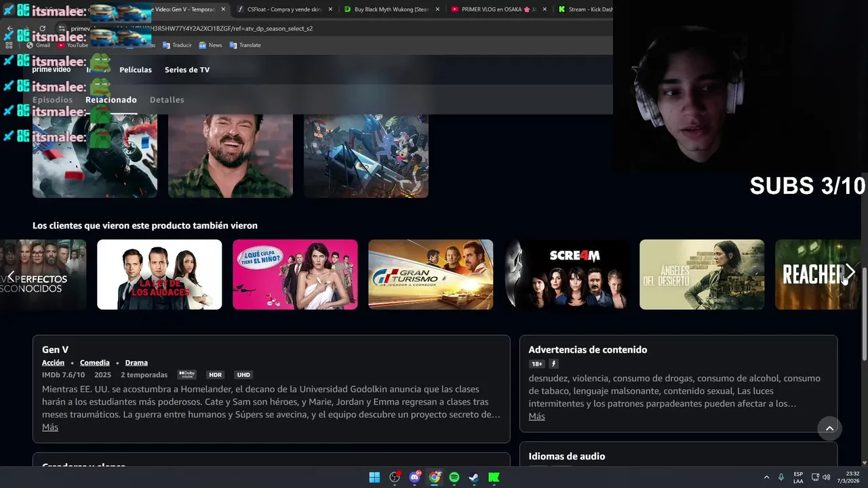Close the CSFloat browser tab
The image size is (868, 488).
click(x=330, y=9)
